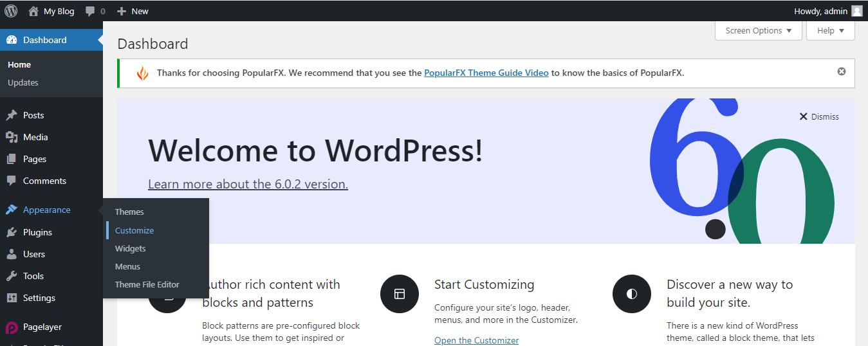
Task: Click the Pages icon in sidebar
Action: tap(12, 159)
